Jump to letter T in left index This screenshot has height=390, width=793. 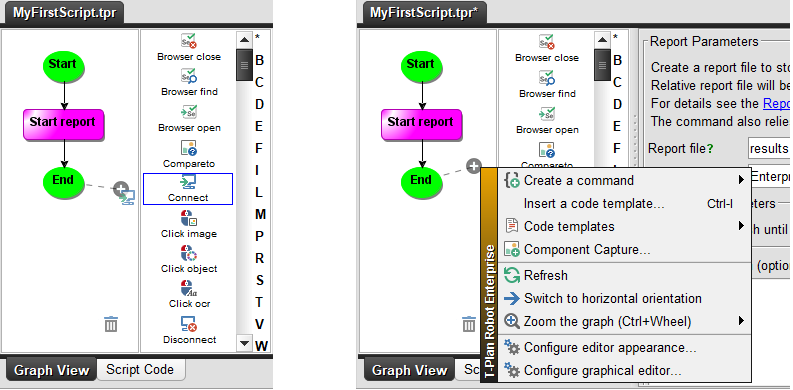click(259, 302)
